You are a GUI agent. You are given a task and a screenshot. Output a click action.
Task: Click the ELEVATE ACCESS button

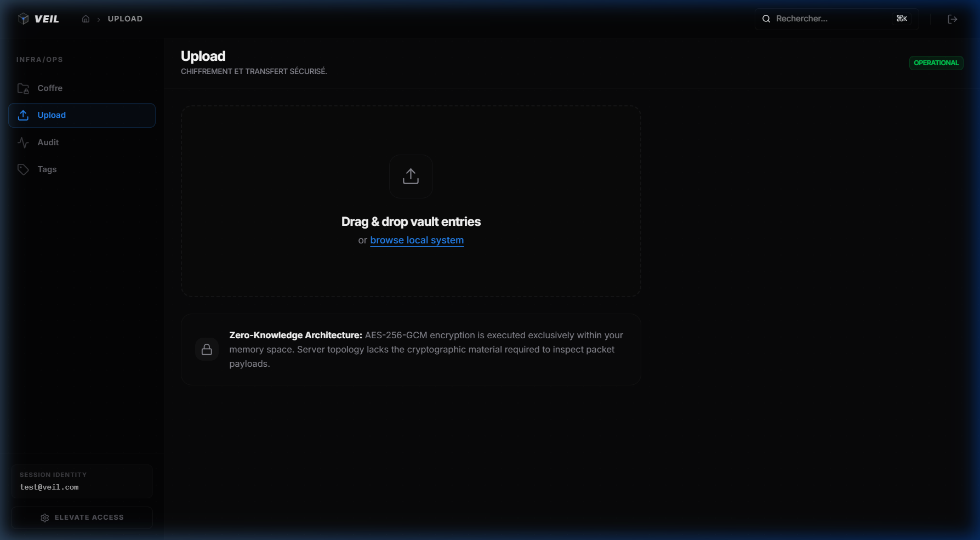point(82,518)
